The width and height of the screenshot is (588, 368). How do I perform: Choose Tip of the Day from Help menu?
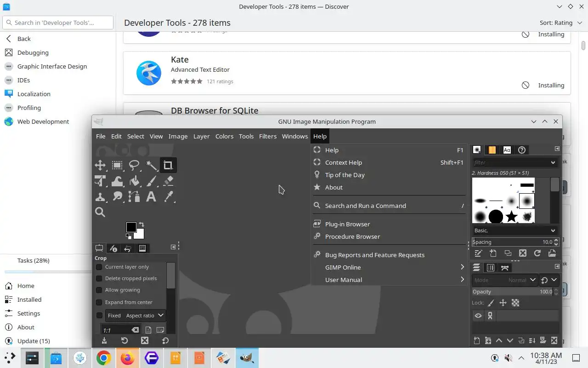coord(389,175)
